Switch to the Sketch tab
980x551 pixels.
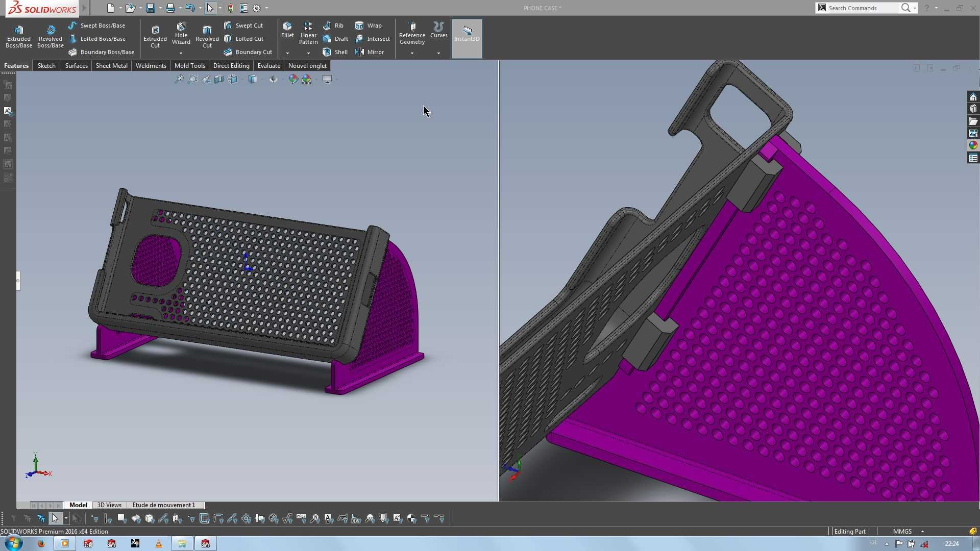click(x=46, y=66)
